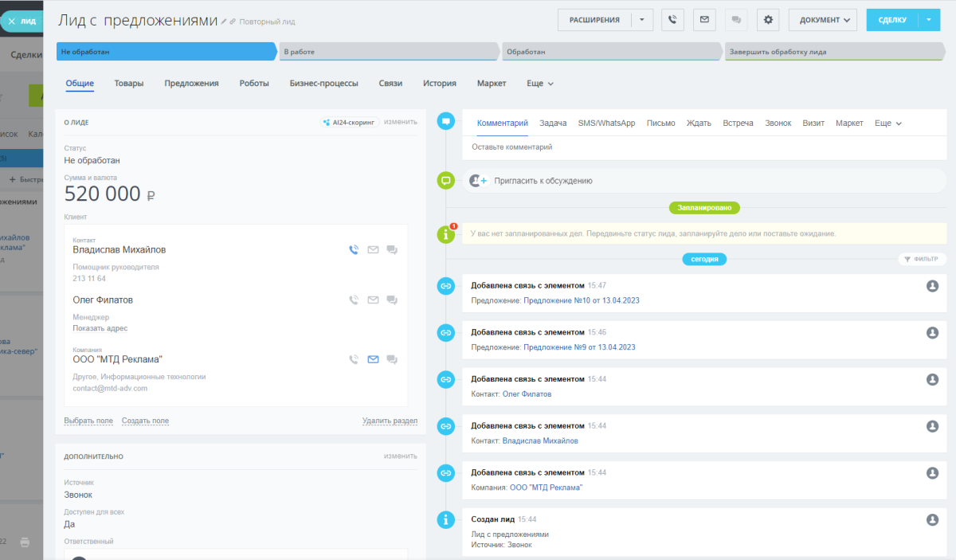Select the phone call icon in top toolbar

coord(672,19)
